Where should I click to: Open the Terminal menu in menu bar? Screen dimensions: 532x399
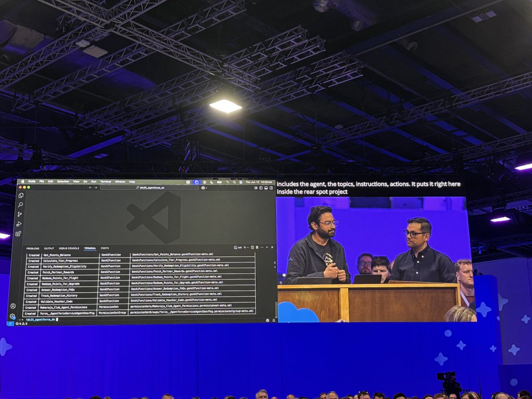(x=106, y=181)
